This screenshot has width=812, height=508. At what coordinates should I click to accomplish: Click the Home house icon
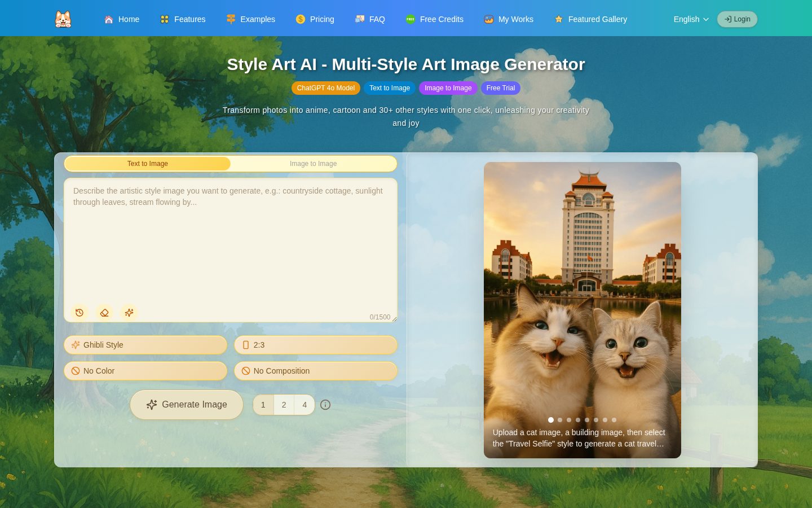point(109,19)
